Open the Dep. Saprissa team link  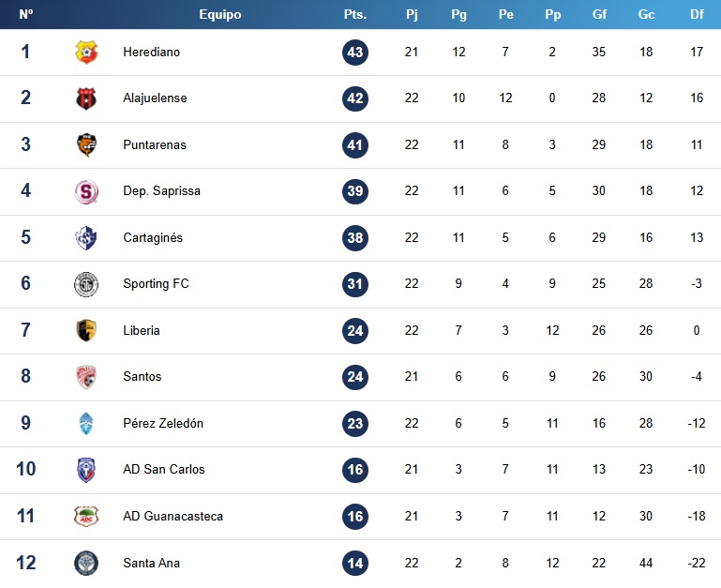pos(162,191)
